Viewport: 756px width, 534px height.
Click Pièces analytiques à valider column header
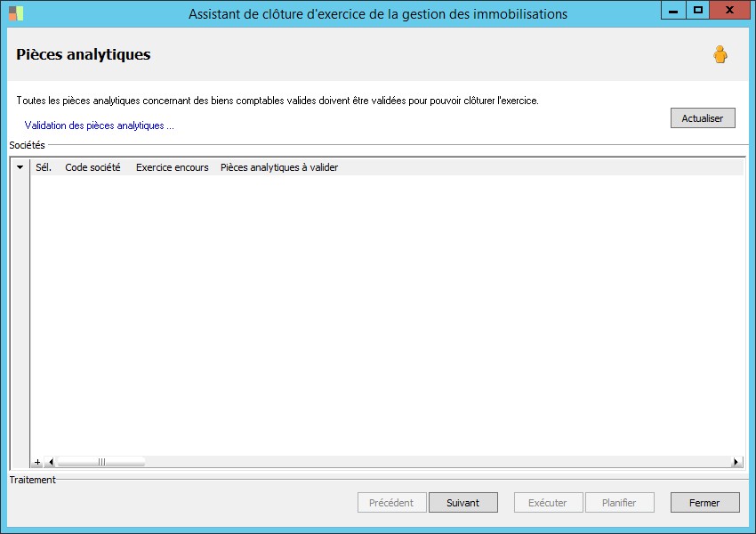click(x=279, y=167)
